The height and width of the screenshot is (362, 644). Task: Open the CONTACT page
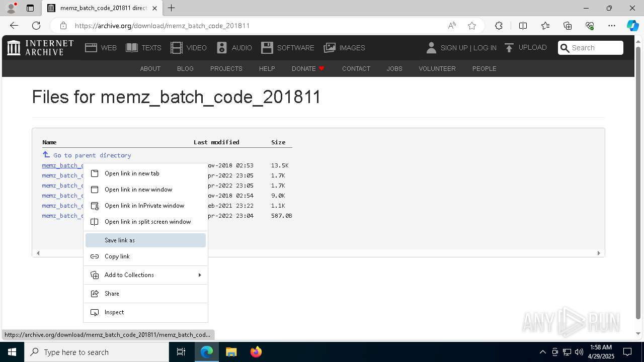356,69
